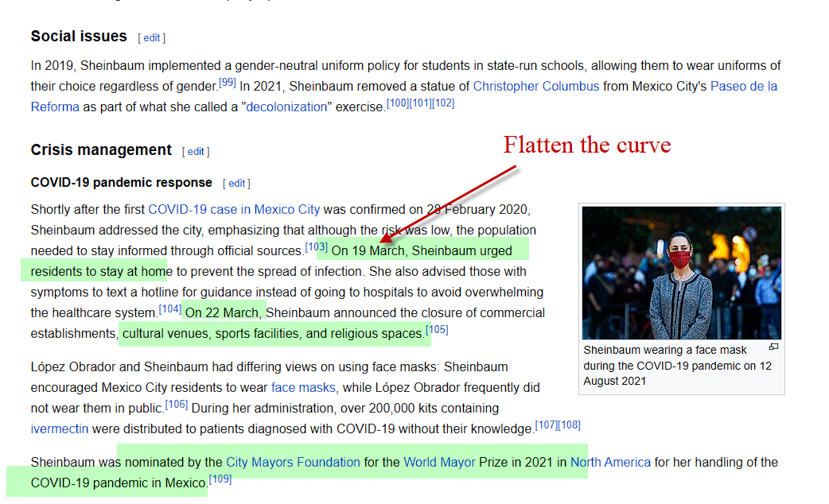Jump to citation 105
The width and height of the screenshot is (829, 504).
pyautogui.click(x=437, y=330)
